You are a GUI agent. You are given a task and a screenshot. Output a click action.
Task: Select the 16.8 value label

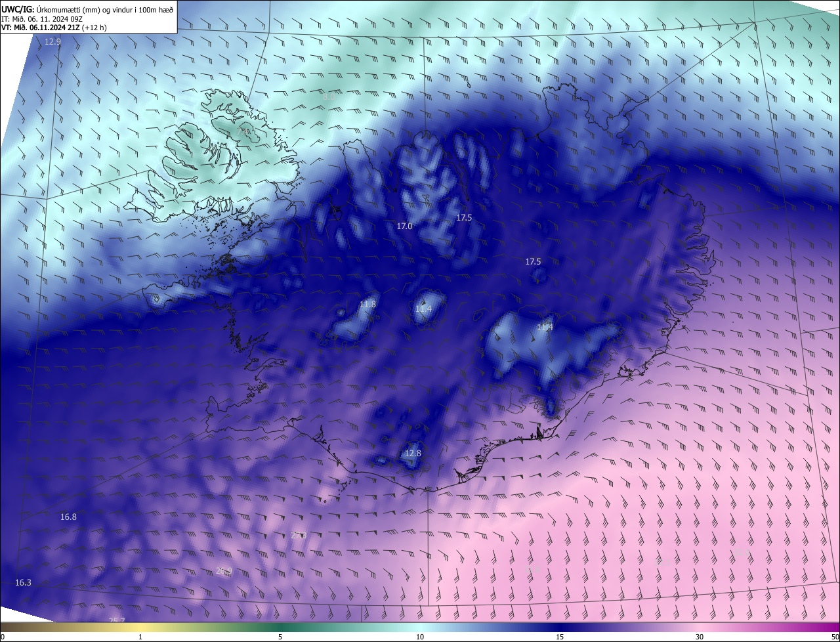pyautogui.click(x=68, y=517)
